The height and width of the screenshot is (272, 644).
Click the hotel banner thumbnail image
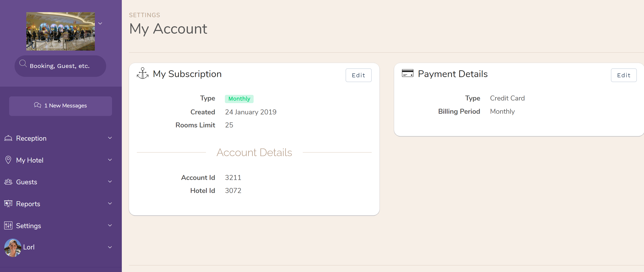point(60,31)
